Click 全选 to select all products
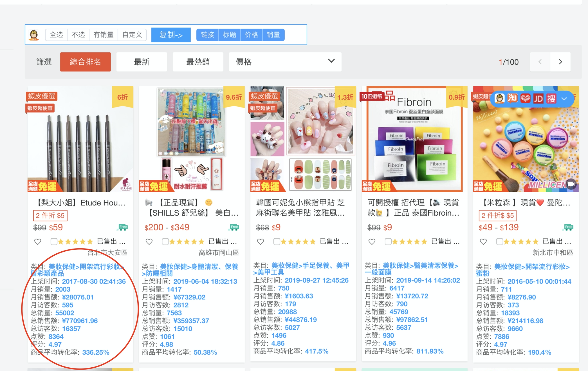This screenshot has width=588, height=371. (56, 35)
